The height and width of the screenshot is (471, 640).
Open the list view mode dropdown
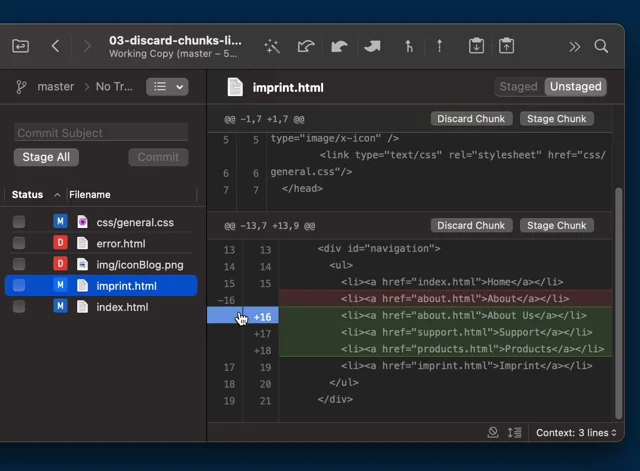pyautogui.click(x=167, y=87)
